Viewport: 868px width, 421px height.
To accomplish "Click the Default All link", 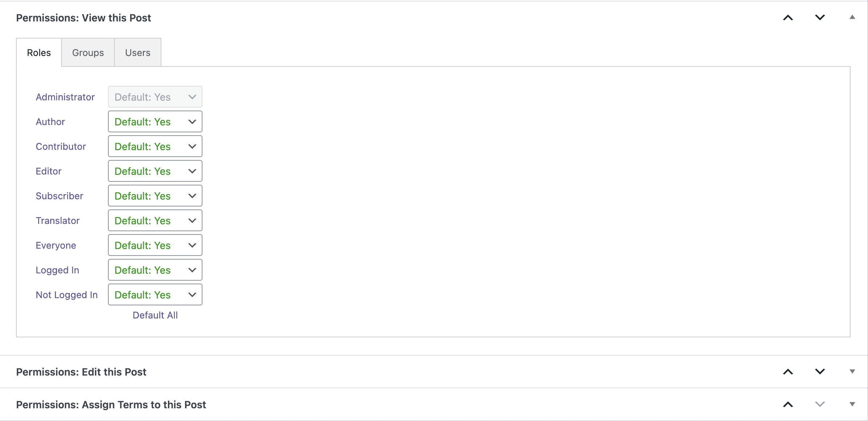I will point(155,315).
